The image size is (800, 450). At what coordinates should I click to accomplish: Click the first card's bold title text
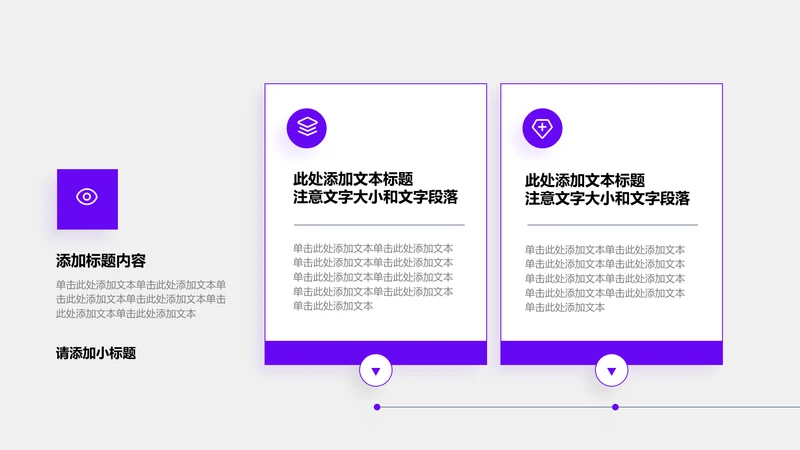pos(375,188)
